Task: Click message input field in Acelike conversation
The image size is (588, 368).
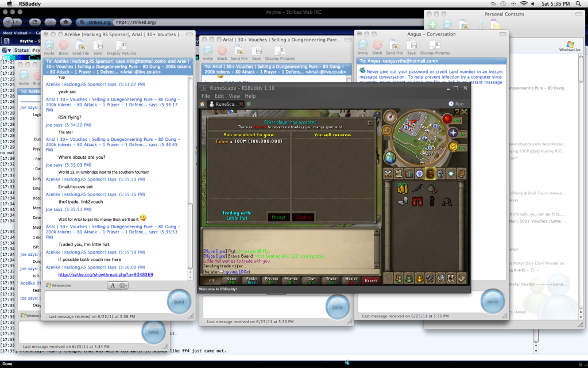Action: (105, 301)
